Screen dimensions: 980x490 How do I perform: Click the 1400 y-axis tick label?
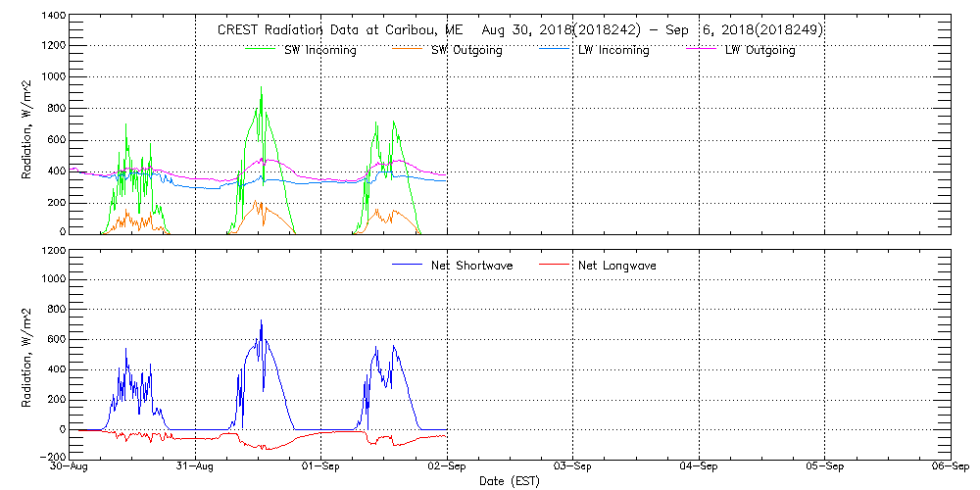click(53, 17)
